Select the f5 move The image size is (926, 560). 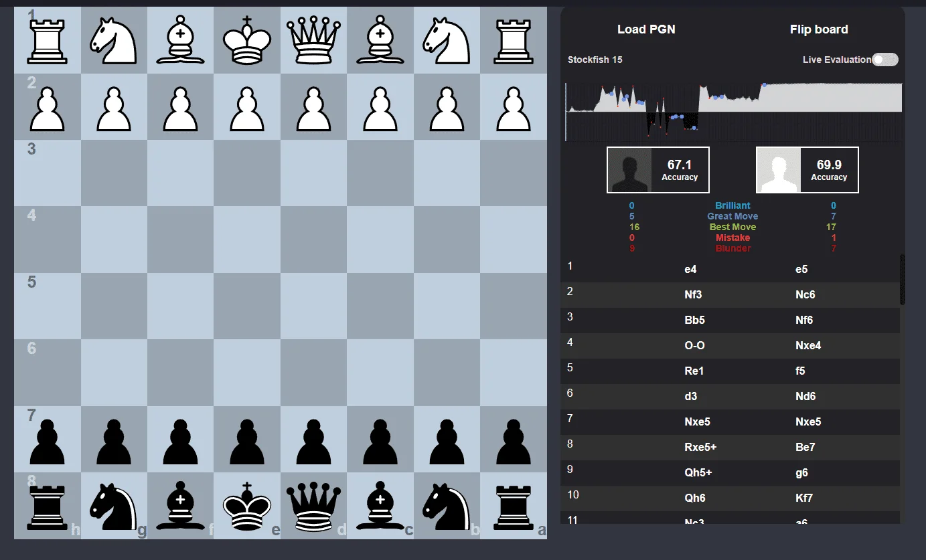800,371
